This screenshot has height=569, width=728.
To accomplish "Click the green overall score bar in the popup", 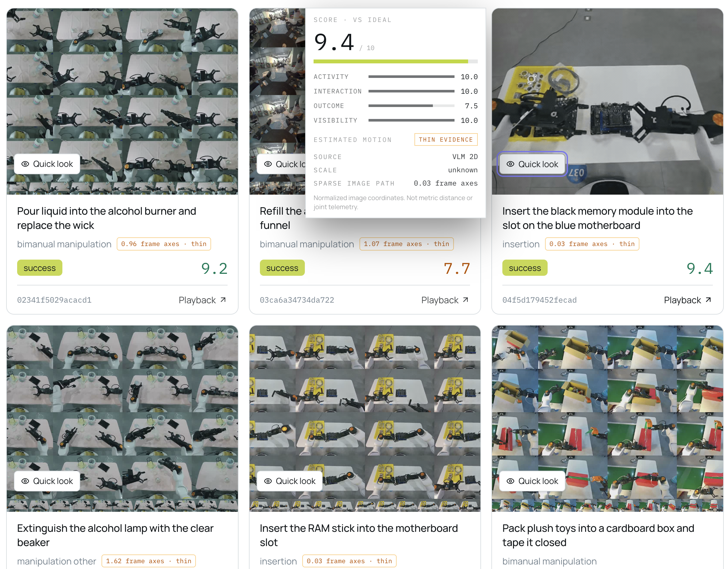I will (395, 61).
